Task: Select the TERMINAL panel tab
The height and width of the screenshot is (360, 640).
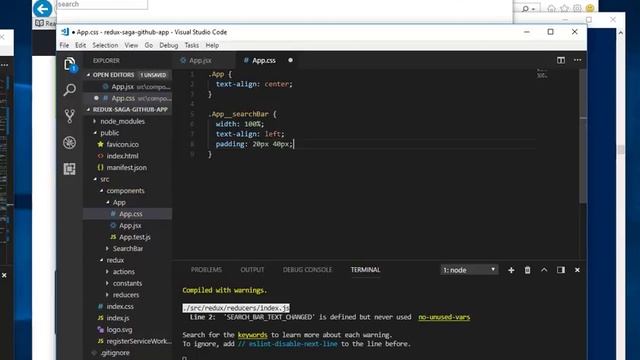Action: point(365,270)
